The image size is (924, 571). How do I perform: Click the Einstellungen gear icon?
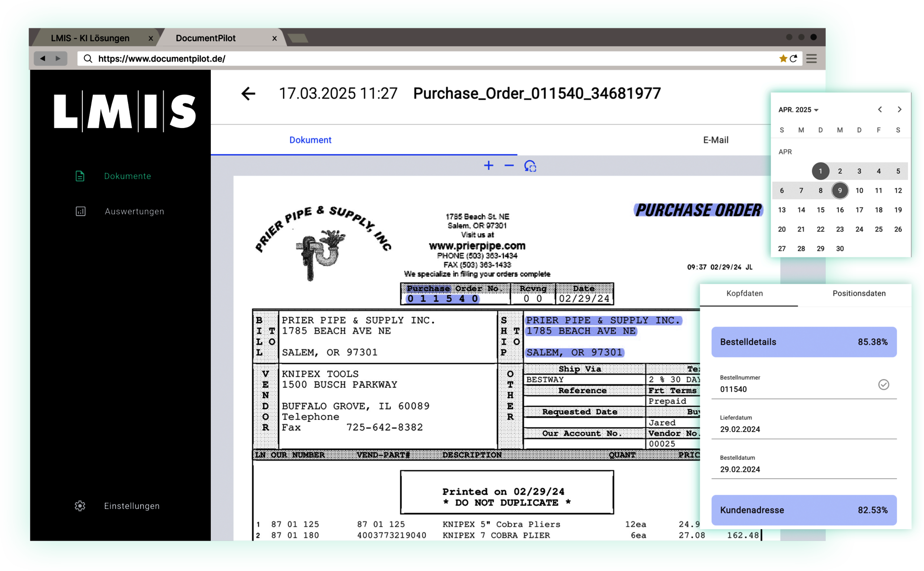click(80, 506)
